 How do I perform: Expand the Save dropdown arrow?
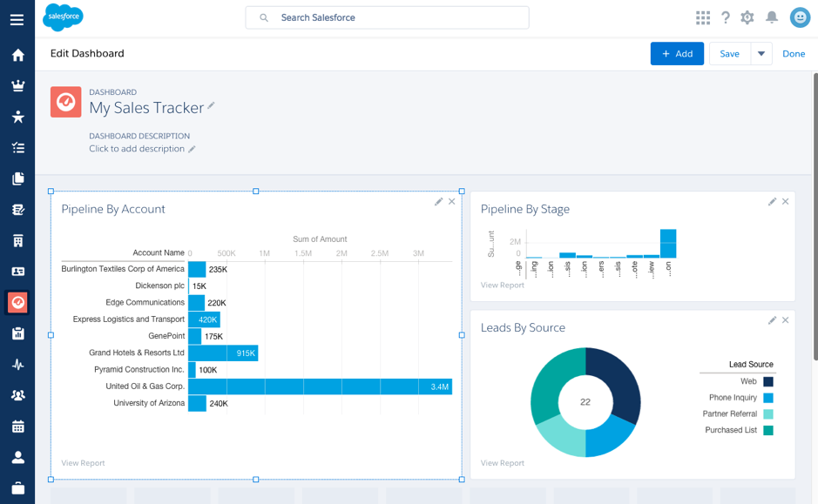761,54
